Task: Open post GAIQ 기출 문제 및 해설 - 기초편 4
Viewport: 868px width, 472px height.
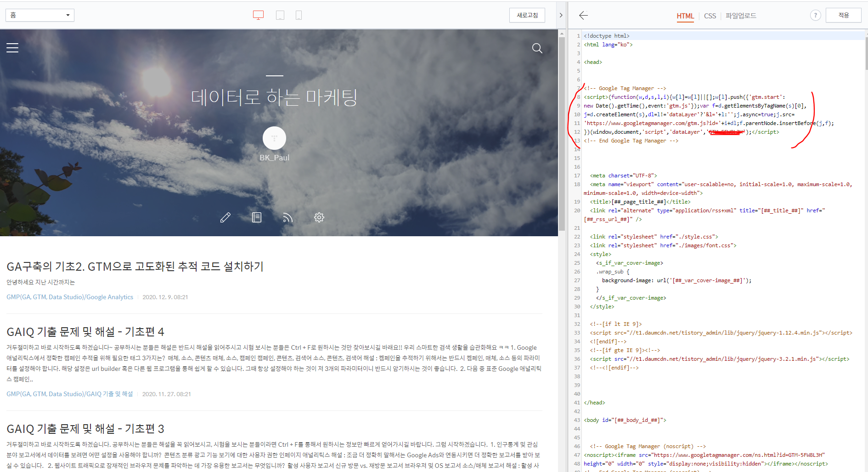Action: [x=85, y=332]
